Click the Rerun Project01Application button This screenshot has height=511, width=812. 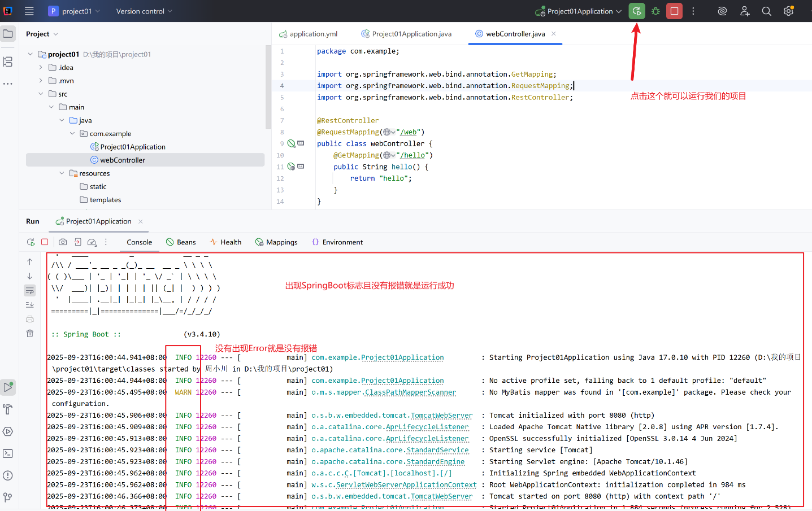click(x=637, y=11)
